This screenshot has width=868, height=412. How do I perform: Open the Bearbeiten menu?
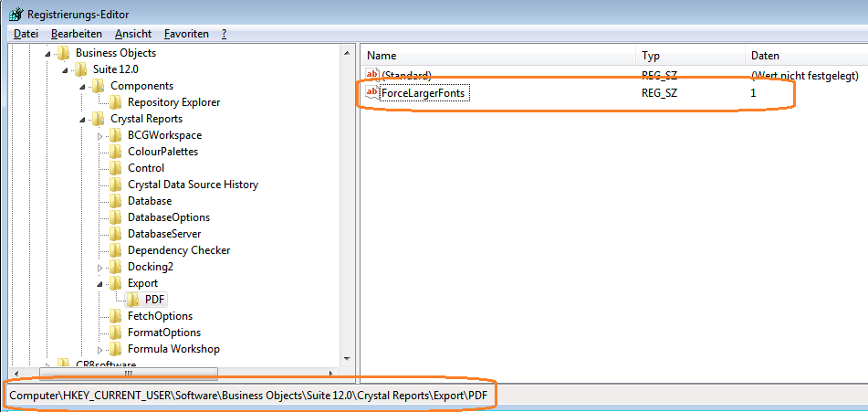[x=77, y=34]
